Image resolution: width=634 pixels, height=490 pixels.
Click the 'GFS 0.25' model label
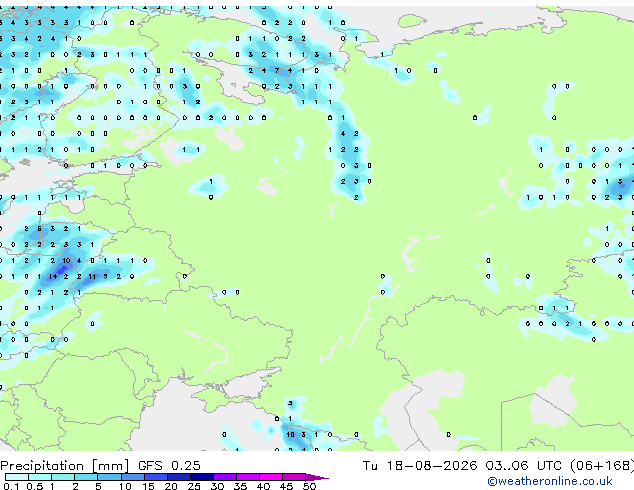tap(169, 465)
